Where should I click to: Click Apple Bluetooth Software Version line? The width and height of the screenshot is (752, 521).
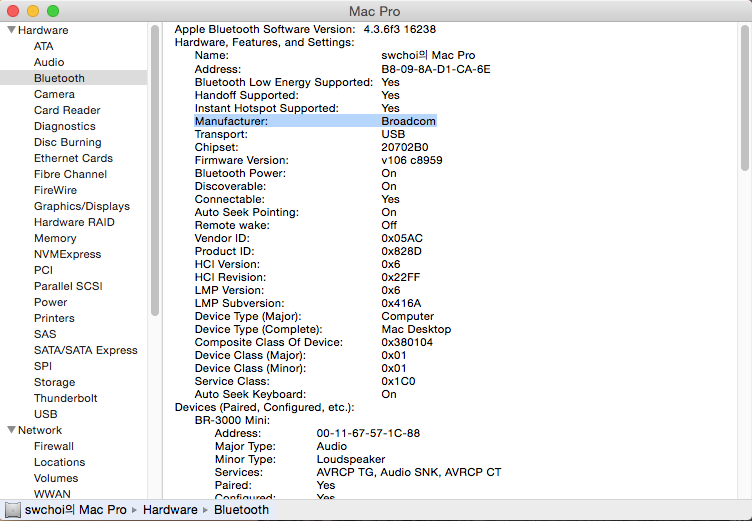pyautogui.click(x=305, y=29)
